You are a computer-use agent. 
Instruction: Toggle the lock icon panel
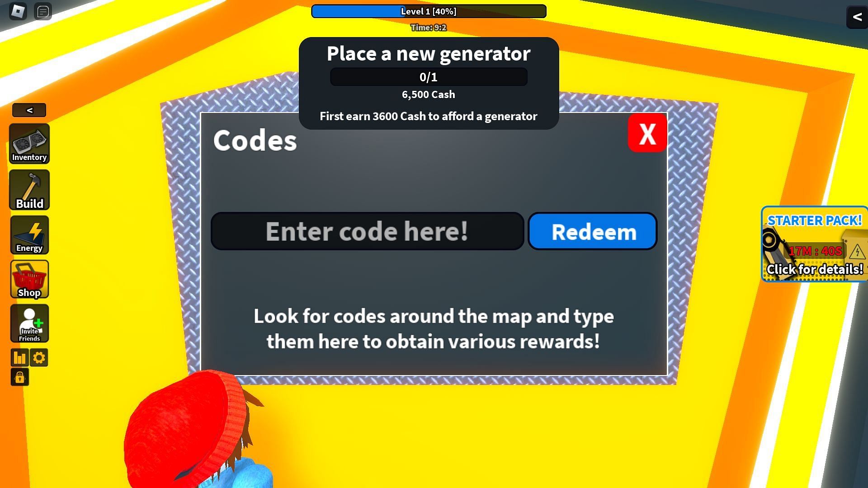click(x=20, y=377)
